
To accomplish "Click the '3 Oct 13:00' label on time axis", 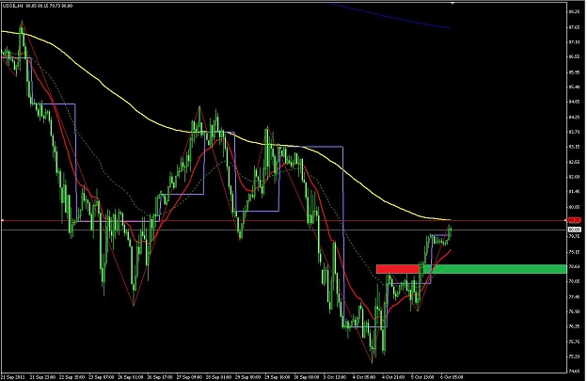I will 334,377.
